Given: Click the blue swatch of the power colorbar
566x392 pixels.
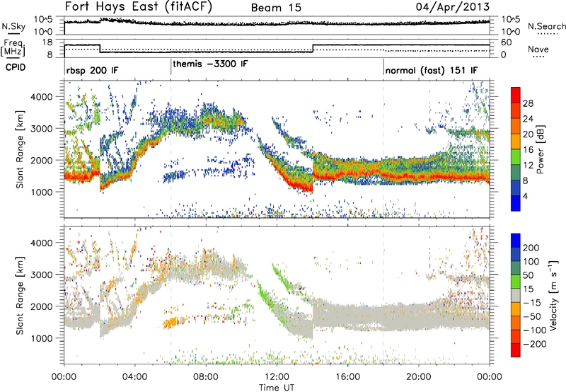Looking at the screenshot, I should coord(516,203).
